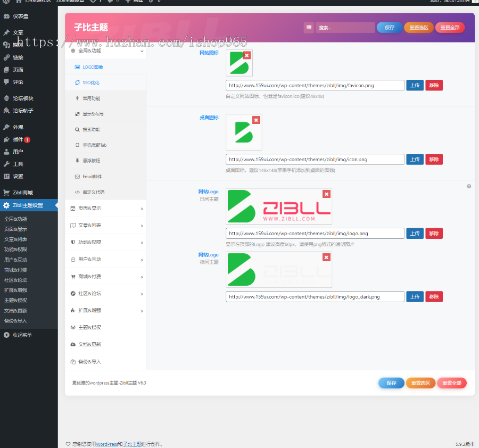Click the 上传 button for icon.png

[x=415, y=160]
